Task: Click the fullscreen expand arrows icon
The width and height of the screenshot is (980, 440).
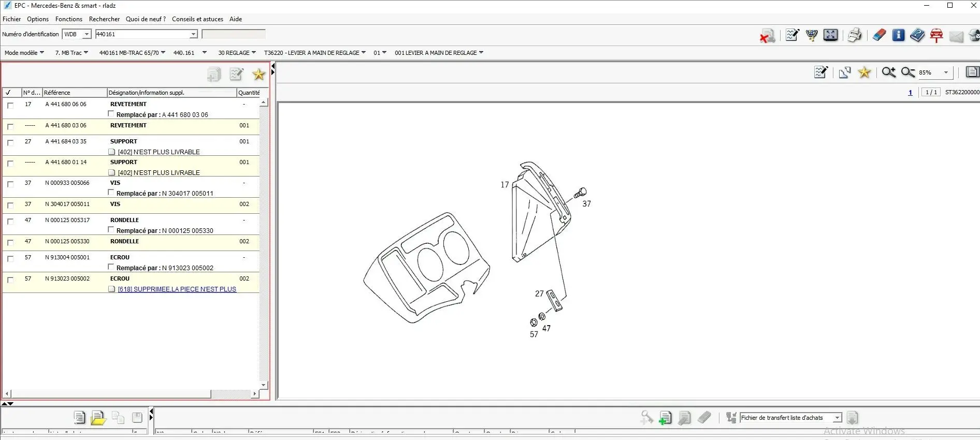Action: pyautogui.click(x=830, y=35)
